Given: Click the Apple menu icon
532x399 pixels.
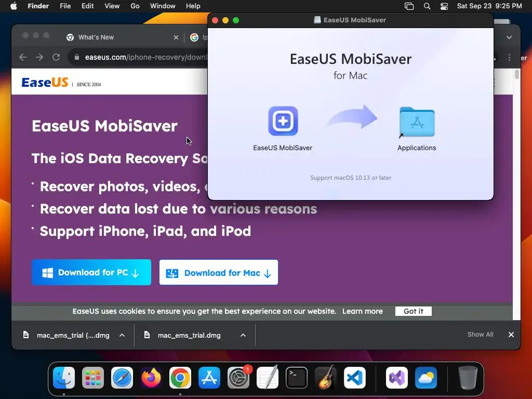Looking at the screenshot, I should tap(14, 6).
